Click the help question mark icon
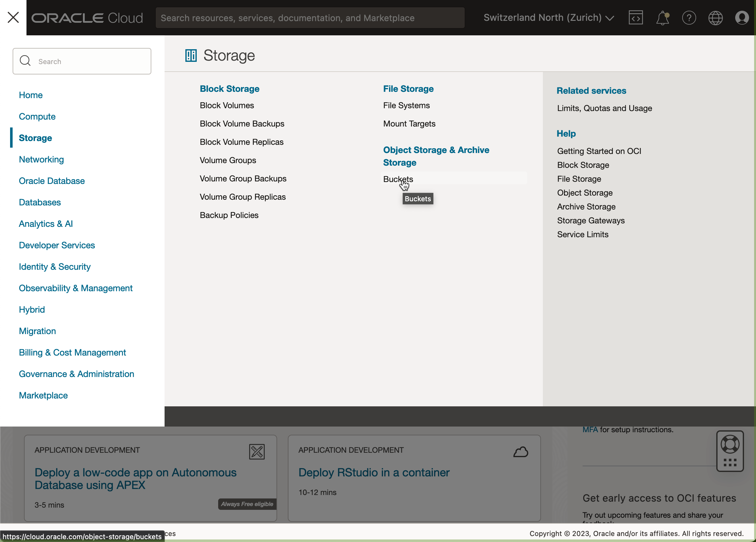 (689, 18)
